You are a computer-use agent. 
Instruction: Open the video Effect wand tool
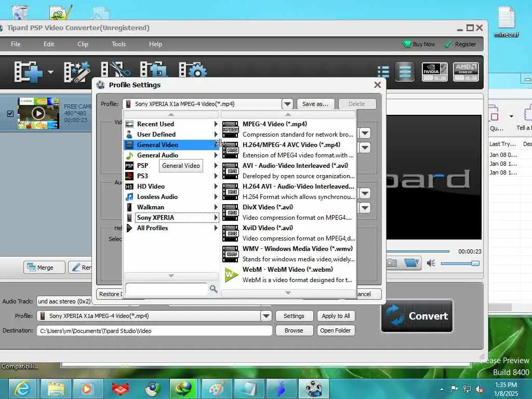[x=77, y=72]
